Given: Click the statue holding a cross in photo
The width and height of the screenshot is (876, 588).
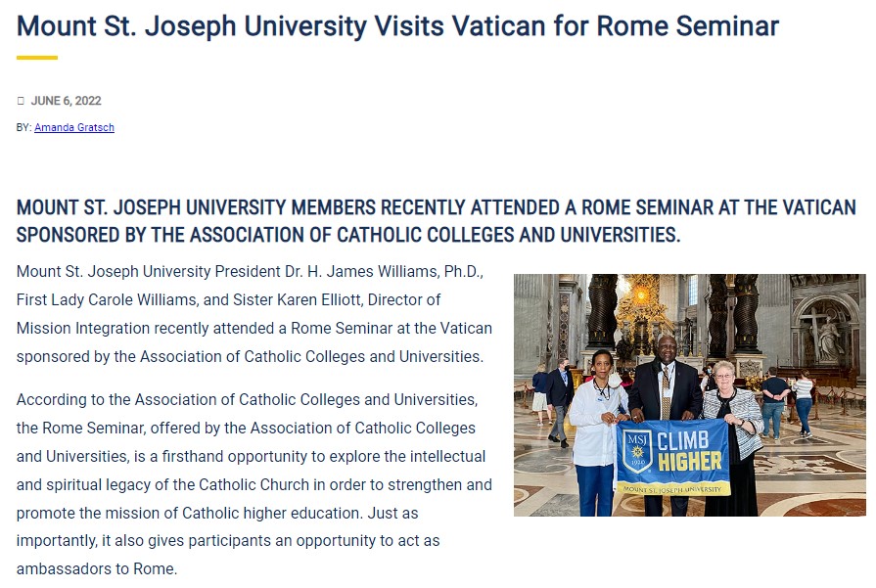Looking at the screenshot, I should (820, 335).
